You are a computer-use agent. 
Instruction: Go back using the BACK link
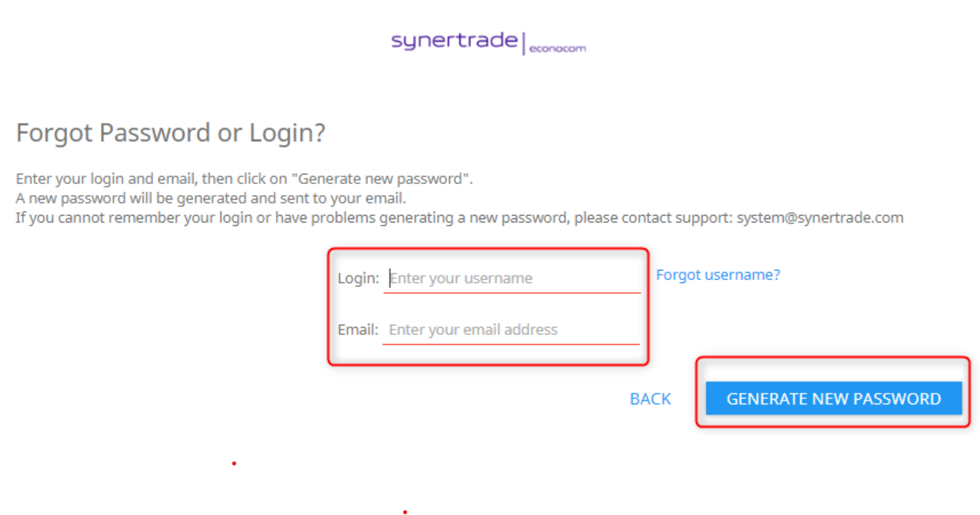(x=650, y=399)
